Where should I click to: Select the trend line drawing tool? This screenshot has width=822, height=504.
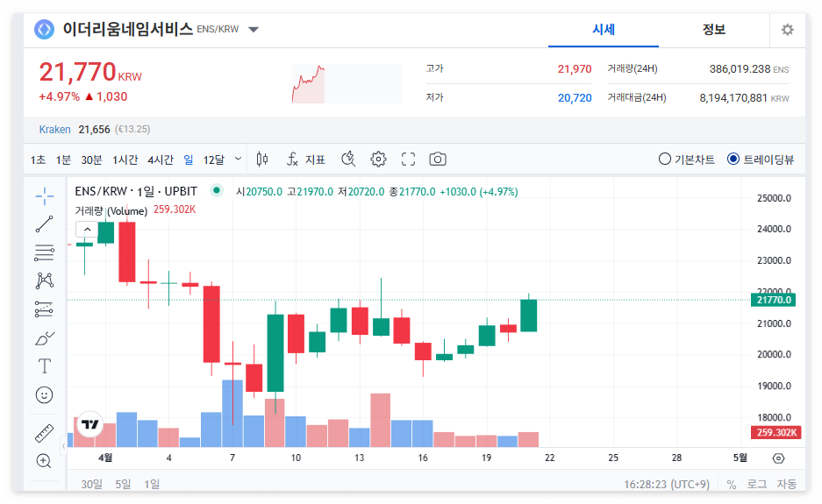[x=45, y=224]
